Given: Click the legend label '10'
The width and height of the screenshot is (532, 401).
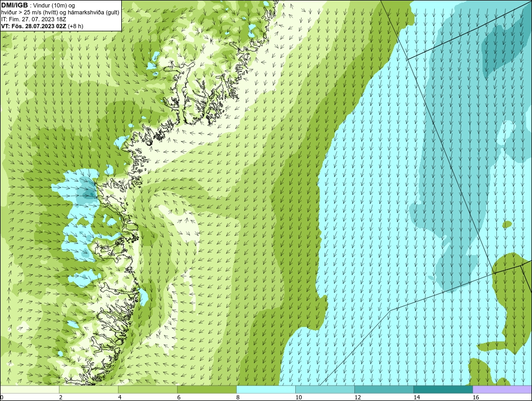Looking at the screenshot, I should point(298,397).
